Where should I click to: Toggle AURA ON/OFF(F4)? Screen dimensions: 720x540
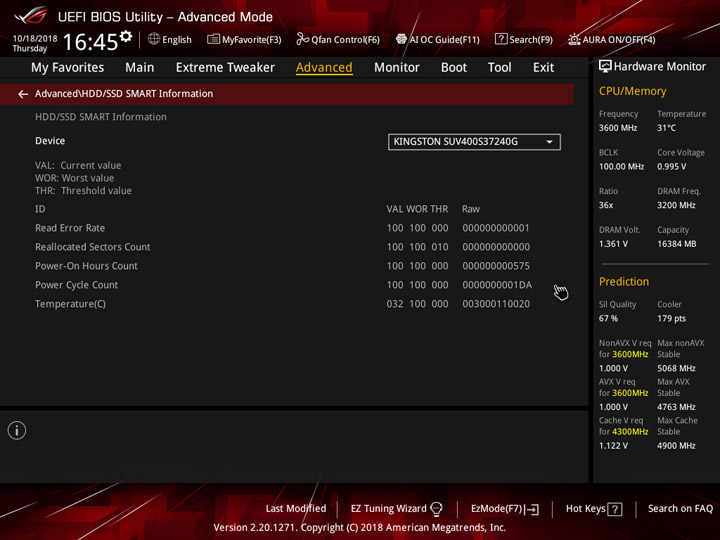[x=611, y=39]
